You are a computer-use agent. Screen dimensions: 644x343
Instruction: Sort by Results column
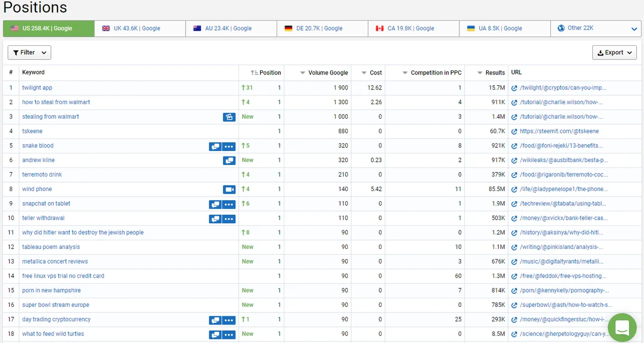491,73
